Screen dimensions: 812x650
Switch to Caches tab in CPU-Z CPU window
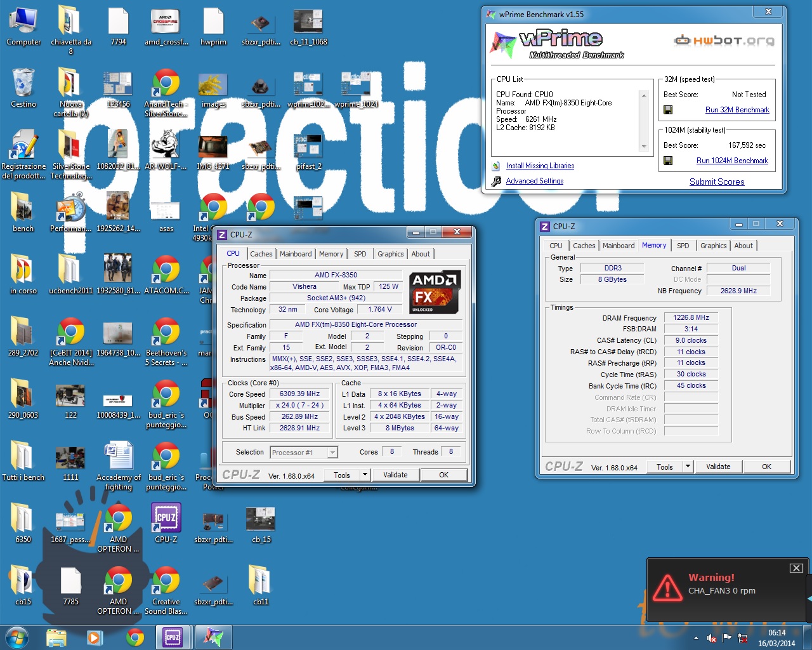pos(261,254)
